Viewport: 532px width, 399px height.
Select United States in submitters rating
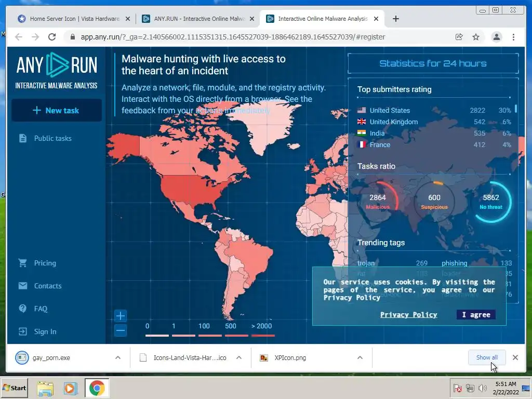pos(434,110)
